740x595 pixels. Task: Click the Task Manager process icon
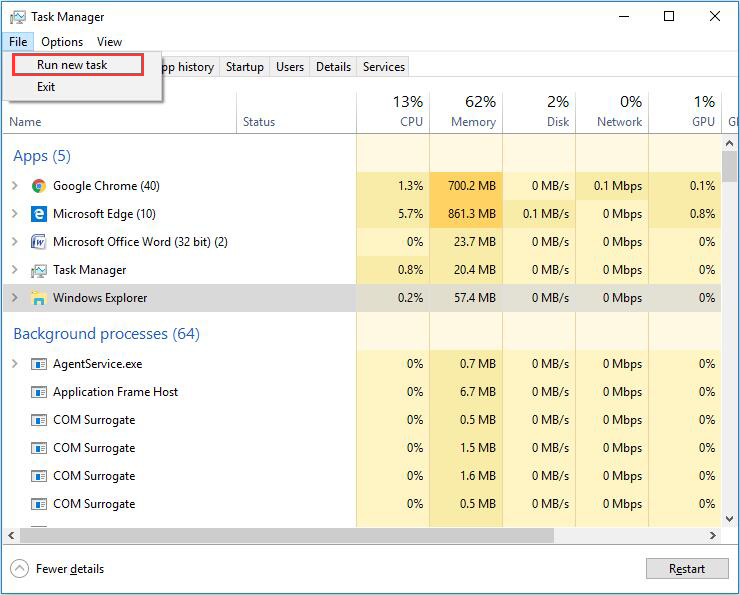39,270
